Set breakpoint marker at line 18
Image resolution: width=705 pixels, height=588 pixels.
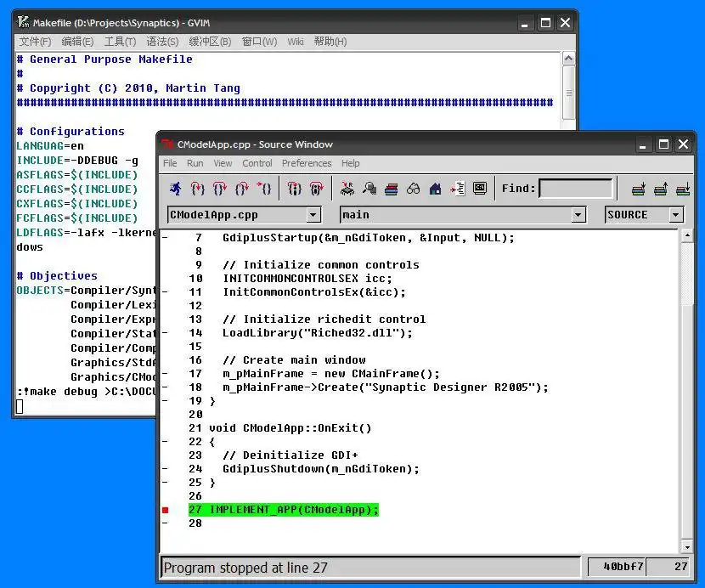click(x=165, y=387)
